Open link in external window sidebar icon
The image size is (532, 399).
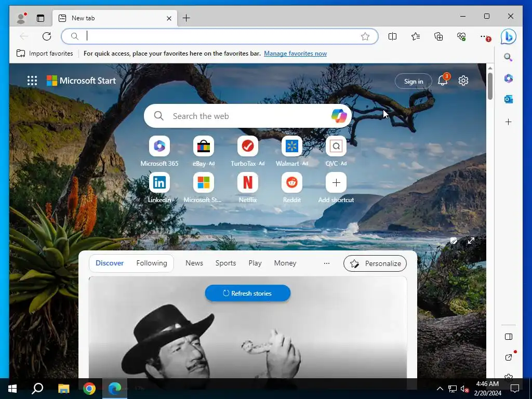click(x=509, y=357)
